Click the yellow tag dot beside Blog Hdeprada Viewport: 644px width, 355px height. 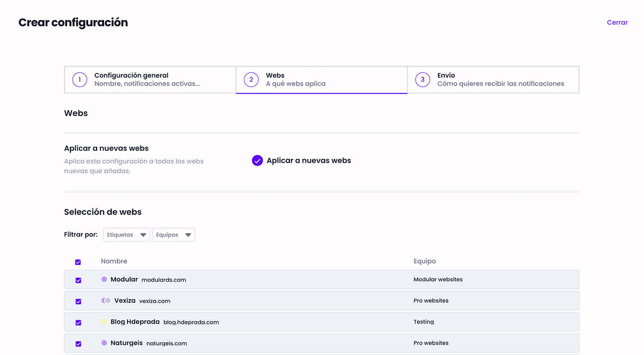[104, 322]
